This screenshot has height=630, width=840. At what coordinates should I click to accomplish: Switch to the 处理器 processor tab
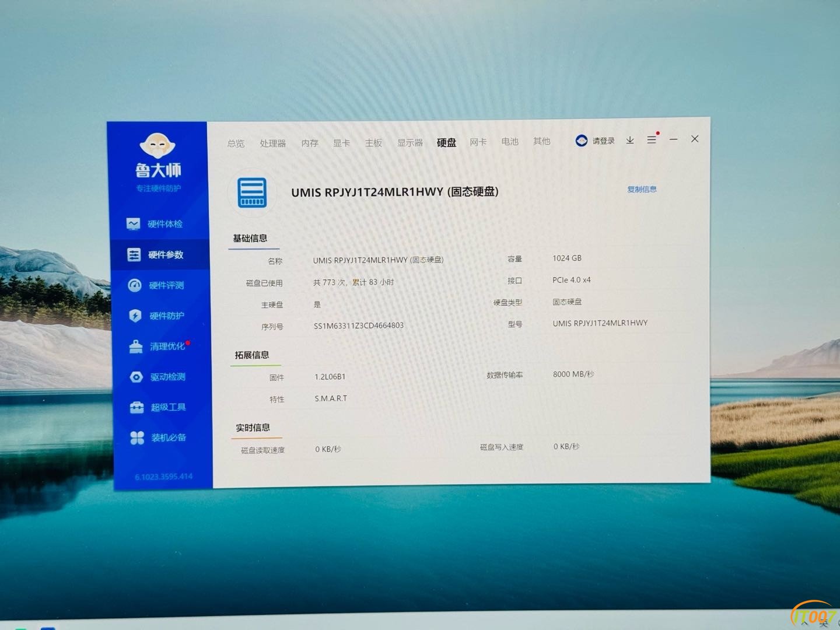273,143
